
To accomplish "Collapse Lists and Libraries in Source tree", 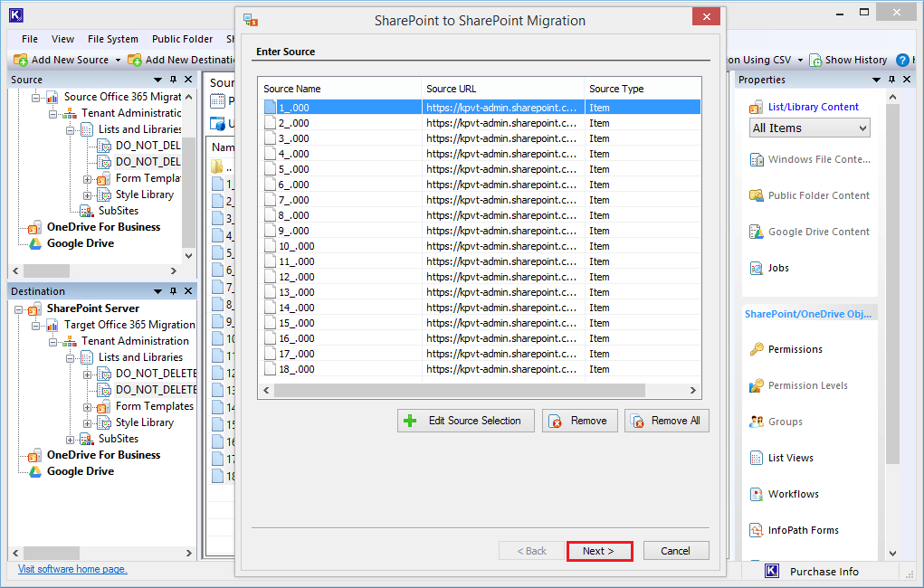I will 70,129.
